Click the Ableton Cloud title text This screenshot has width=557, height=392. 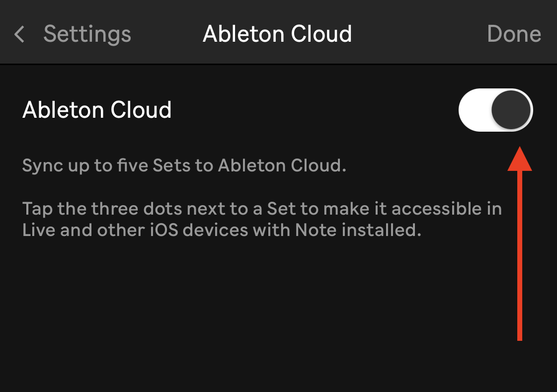tap(277, 34)
